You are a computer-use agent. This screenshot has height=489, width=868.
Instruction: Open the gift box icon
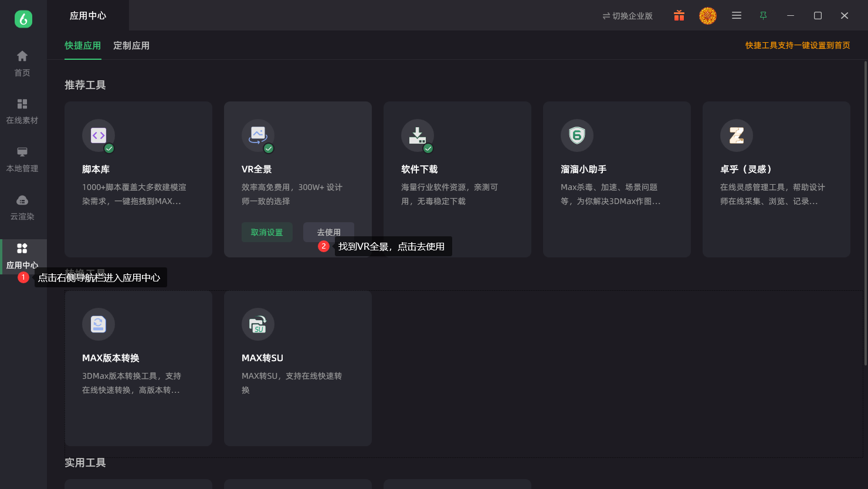click(679, 16)
